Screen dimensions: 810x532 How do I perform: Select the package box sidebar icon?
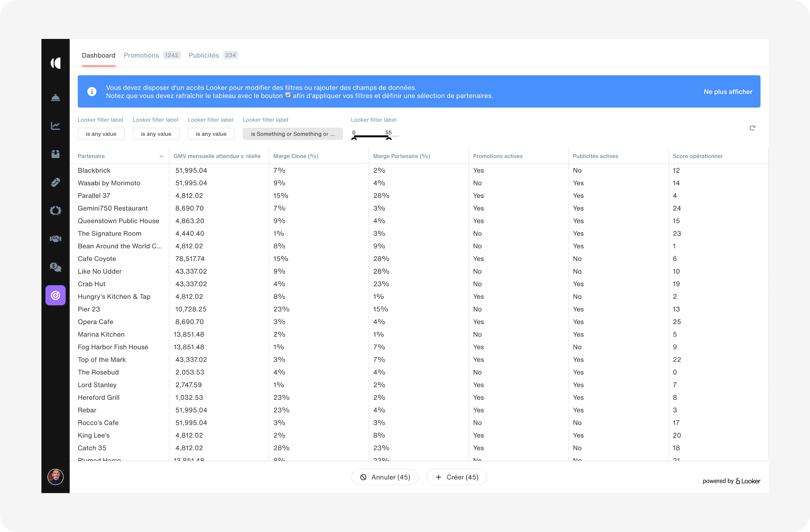pyautogui.click(x=55, y=154)
